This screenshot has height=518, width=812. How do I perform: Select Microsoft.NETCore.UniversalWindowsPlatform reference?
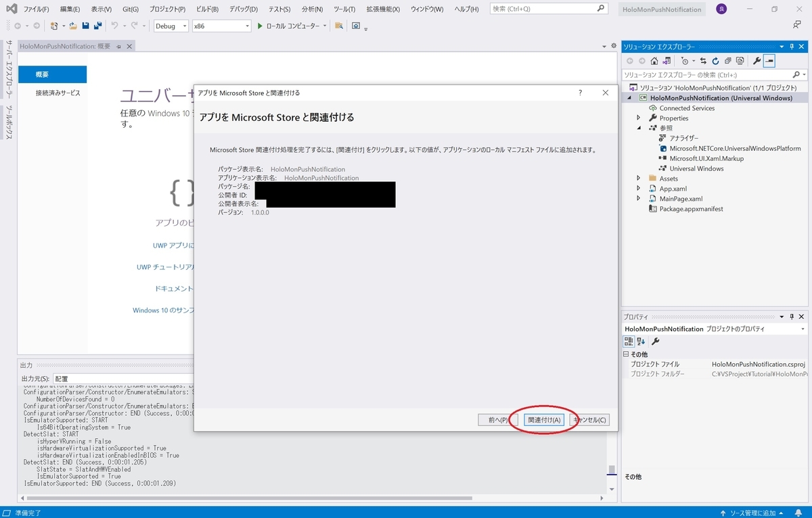736,148
